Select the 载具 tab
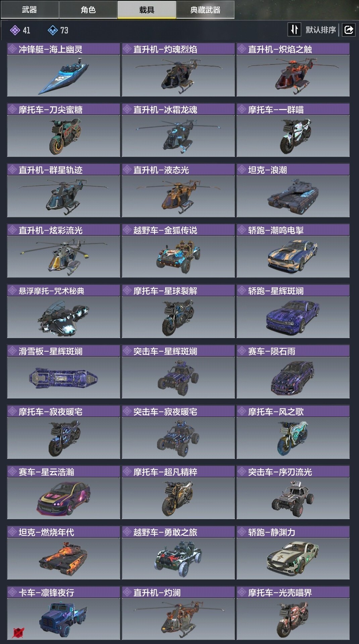 (x=147, y=10)
